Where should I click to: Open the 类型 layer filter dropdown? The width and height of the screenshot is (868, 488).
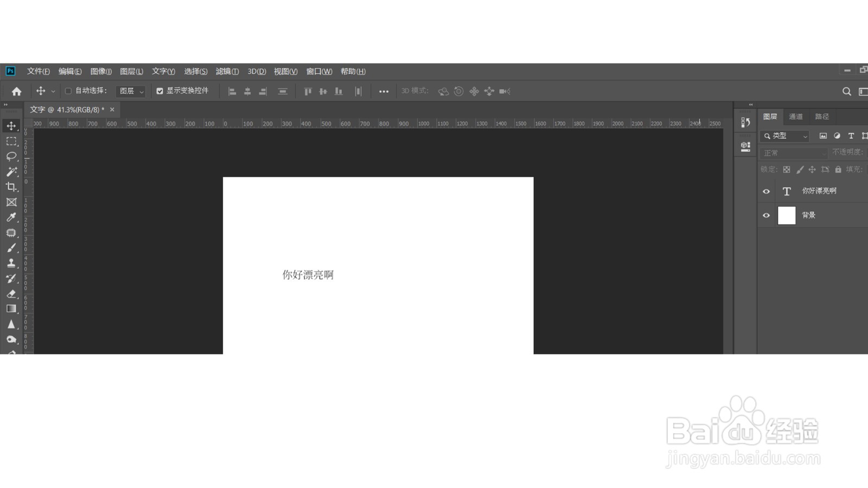pyautogui.click(x=785, y=136)
